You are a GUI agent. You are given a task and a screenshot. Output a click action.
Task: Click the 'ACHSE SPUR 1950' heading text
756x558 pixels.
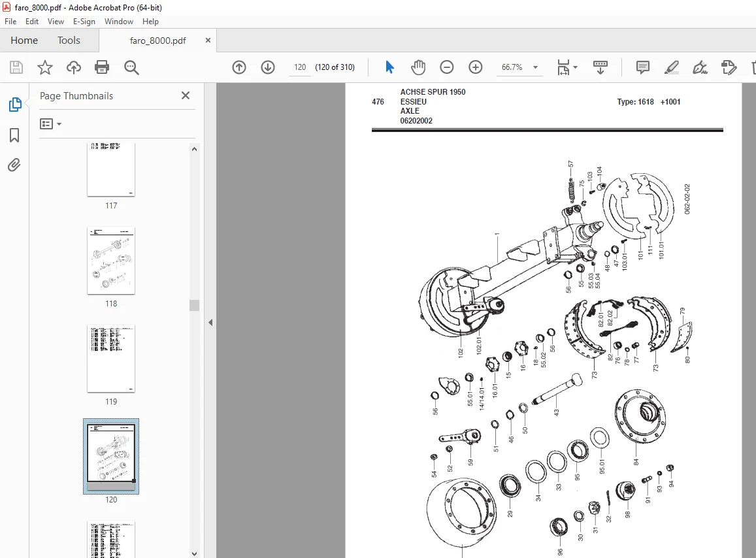433,91
